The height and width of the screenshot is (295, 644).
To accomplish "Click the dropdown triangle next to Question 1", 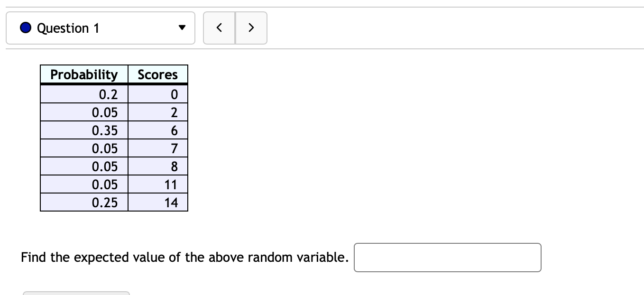I will (183, 28).
